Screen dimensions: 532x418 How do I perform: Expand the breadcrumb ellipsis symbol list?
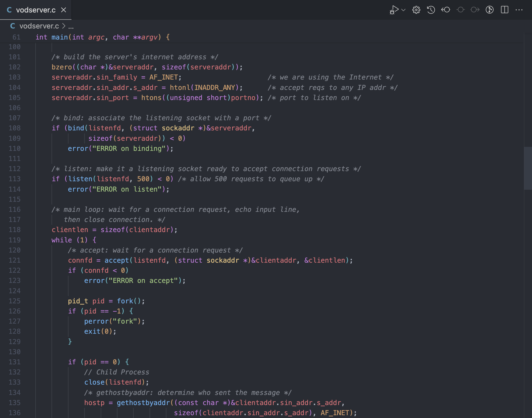point(71,26)
